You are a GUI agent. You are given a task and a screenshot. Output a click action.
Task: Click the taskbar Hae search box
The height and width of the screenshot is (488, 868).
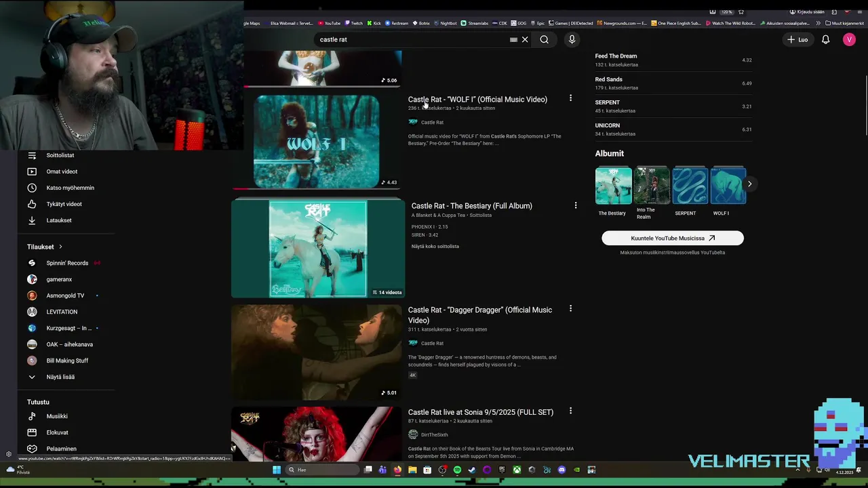321,470
